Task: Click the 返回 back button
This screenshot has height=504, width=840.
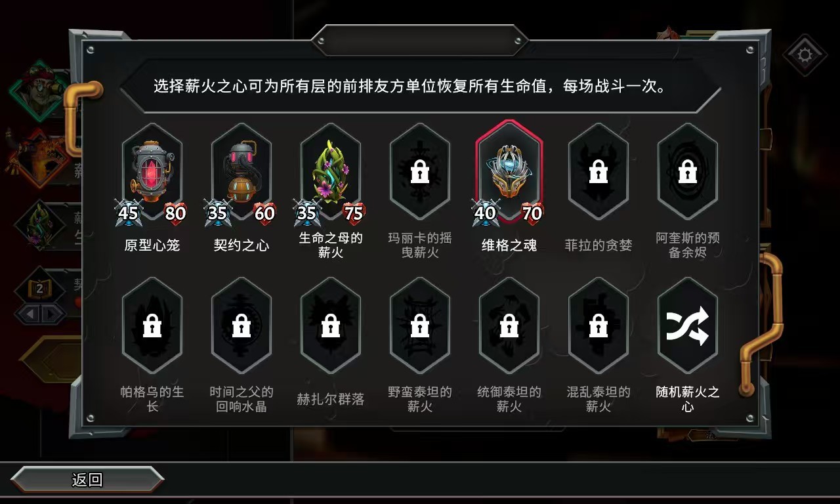Action: (x=87, y=480)
